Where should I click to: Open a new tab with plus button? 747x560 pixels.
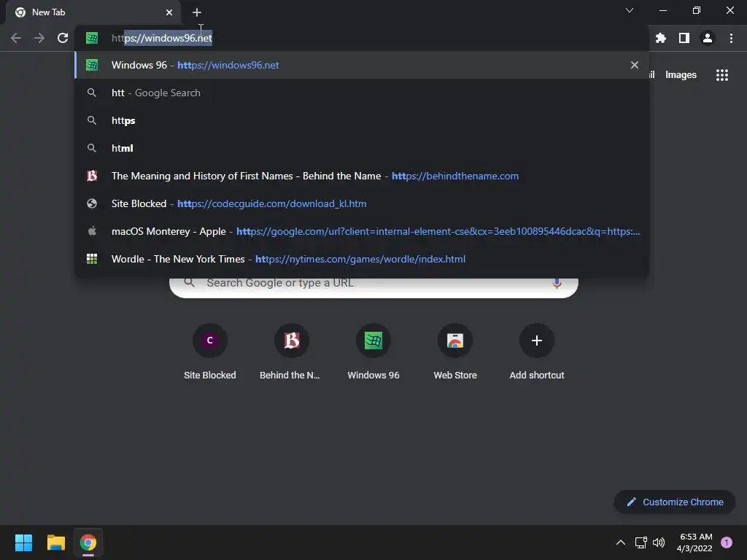197,12
